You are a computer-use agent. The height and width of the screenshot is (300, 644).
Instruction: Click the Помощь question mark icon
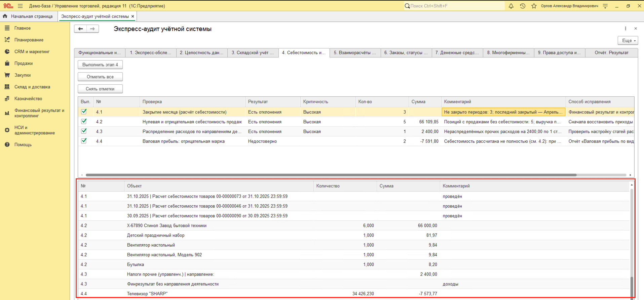tap(7, 145)
